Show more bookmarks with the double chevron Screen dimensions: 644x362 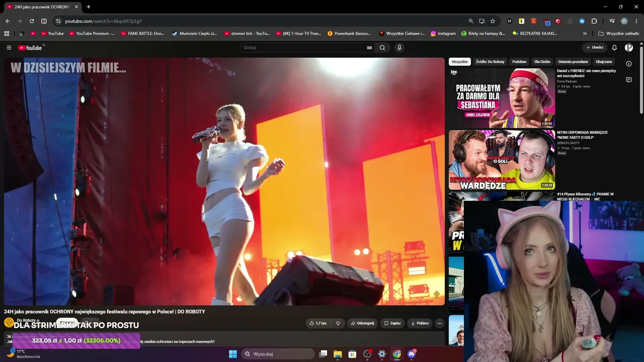[x=585, y=34]
